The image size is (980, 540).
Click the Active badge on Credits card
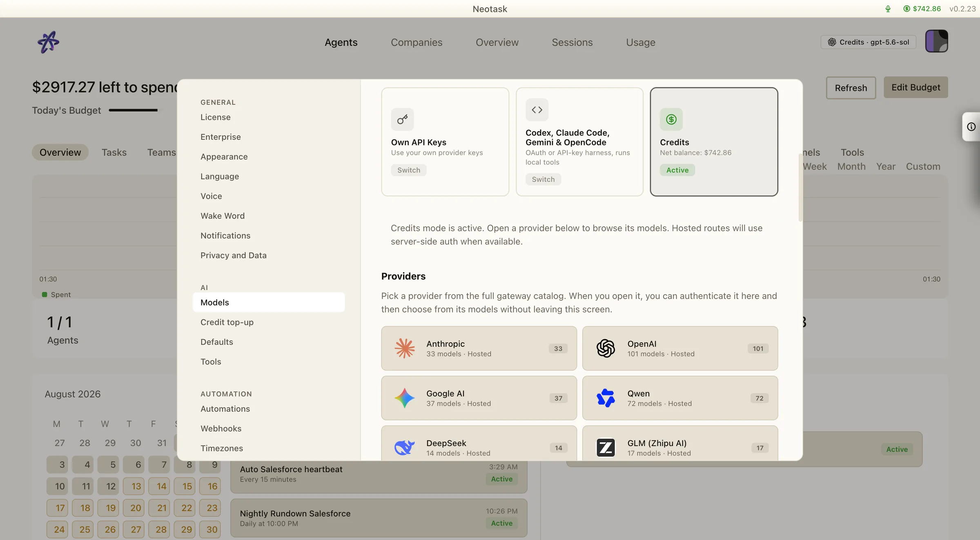[677, 170]
